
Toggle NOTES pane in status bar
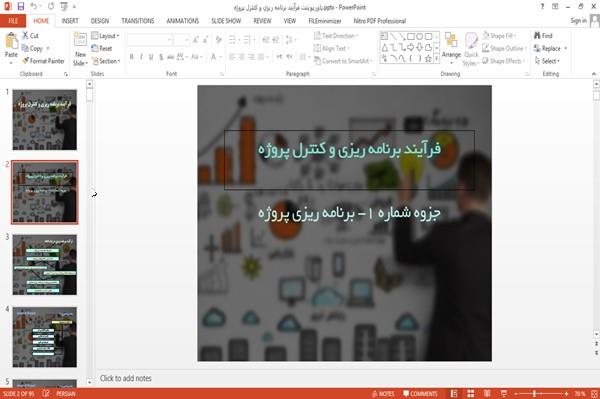coord(383,394)
